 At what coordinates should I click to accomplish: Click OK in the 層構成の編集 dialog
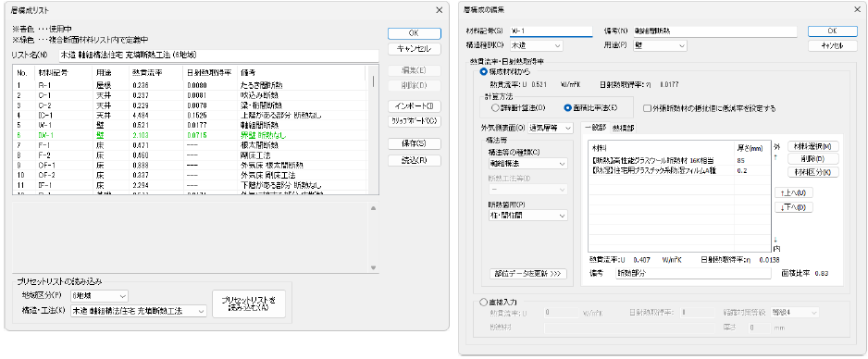coord(832,31)
